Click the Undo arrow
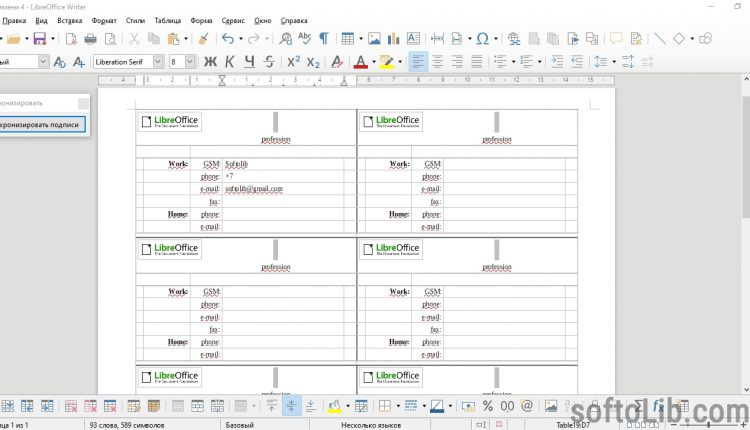The width and height of the screenshot is (750, 430). click(228, 39)
